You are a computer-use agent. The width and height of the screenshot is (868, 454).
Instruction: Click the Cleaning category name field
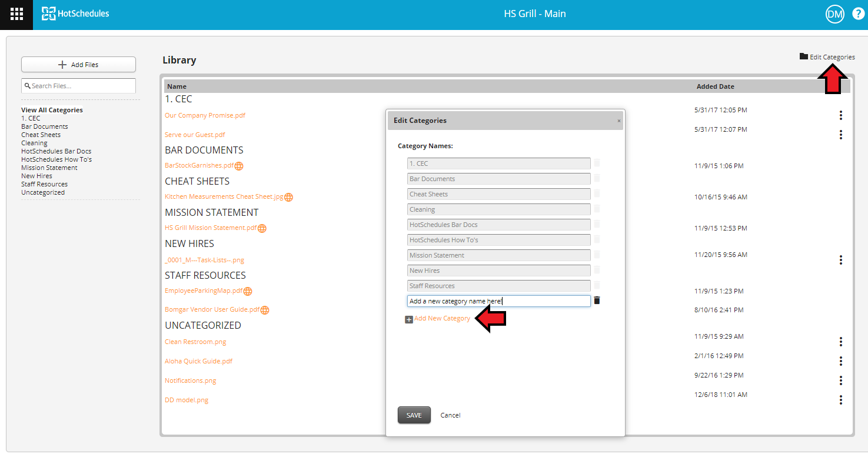[498, 209]
